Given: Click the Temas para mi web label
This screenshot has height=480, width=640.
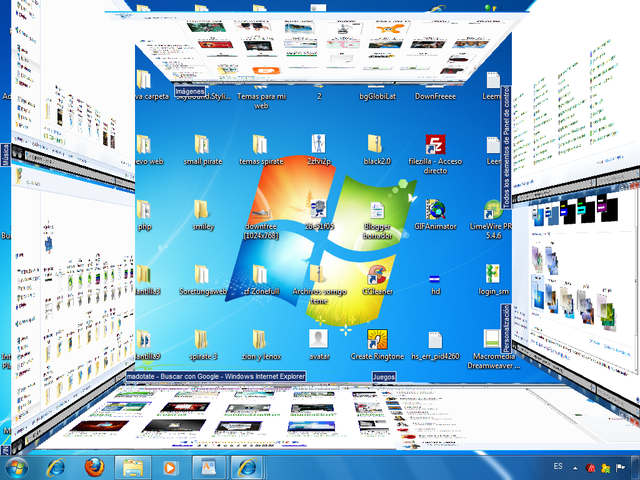Looking at the screenshot, I should pos(261,101).
